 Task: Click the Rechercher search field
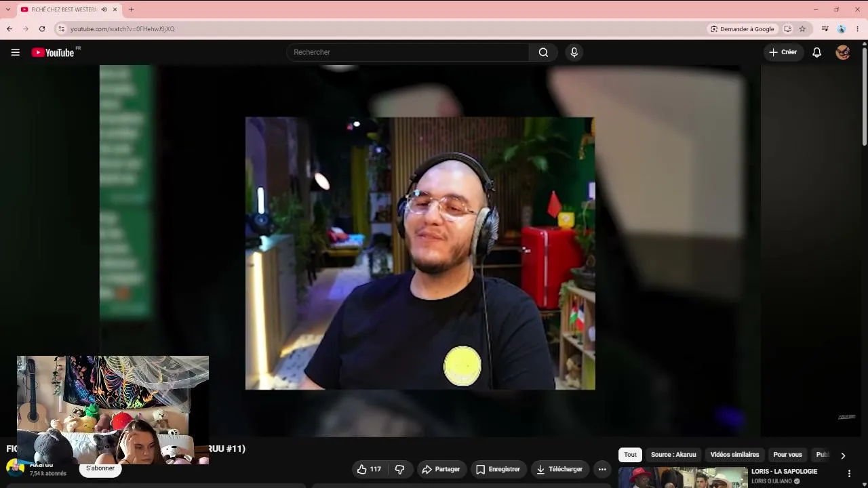click(x=408, y=52)
